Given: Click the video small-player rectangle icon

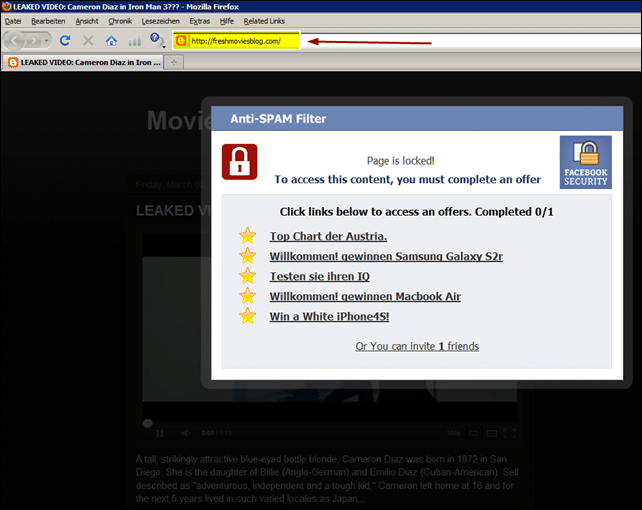Looking at the screenshot, I should coord(474,433).
